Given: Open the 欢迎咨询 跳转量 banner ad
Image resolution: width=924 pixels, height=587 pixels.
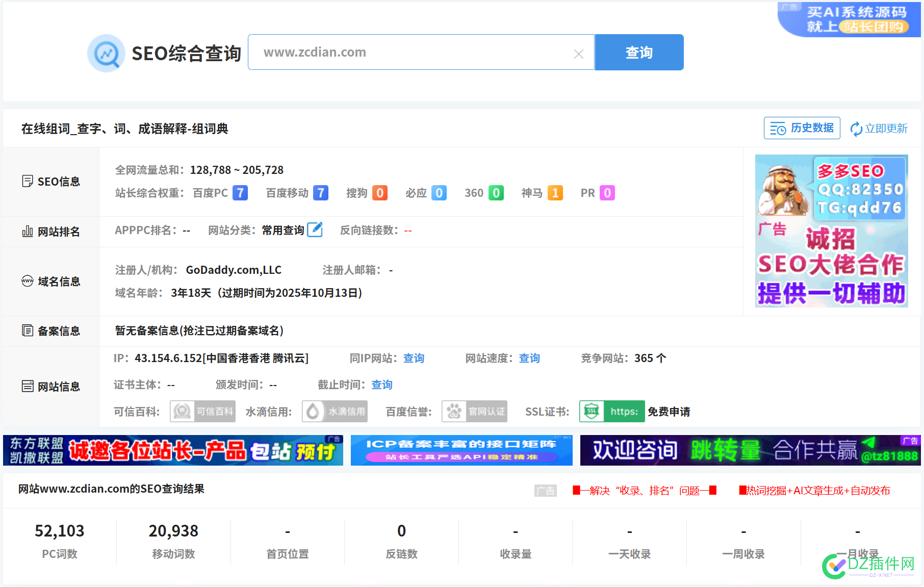Looking at the screenshot, I should tap(750, 450).
